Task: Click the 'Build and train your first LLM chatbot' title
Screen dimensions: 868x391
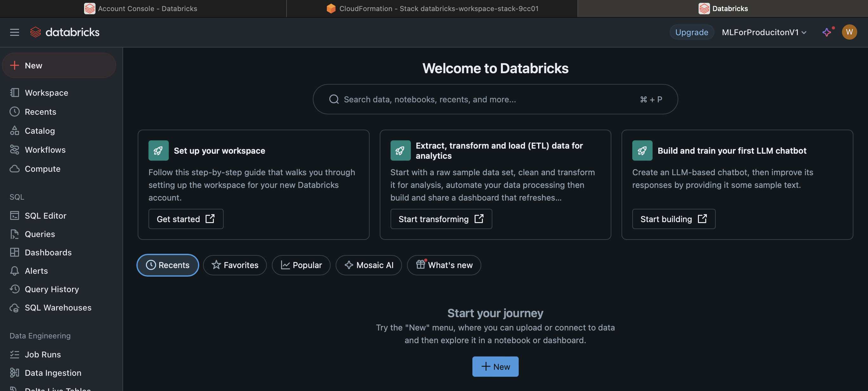Action: click(x=732, y=151)
